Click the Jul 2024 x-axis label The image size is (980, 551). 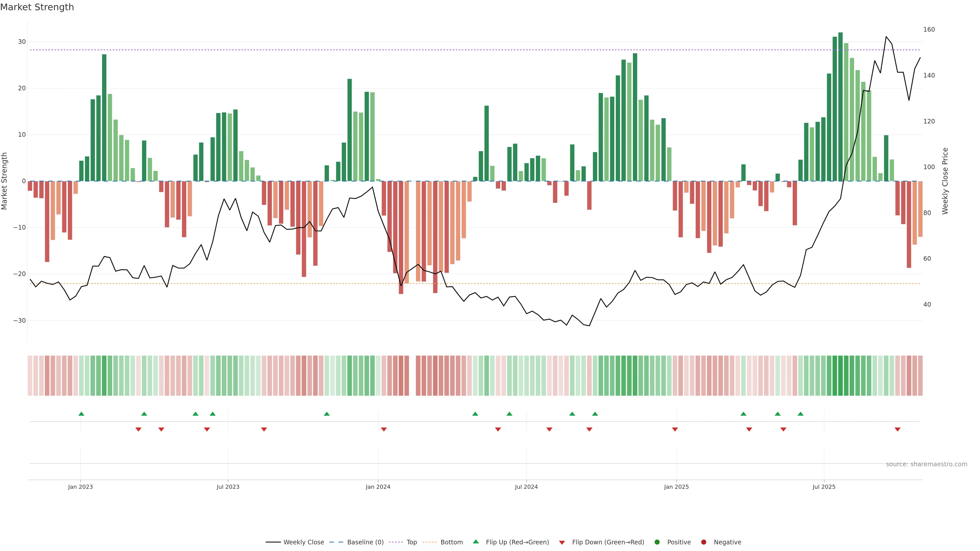pyautogui.click(x=526, y=487)
